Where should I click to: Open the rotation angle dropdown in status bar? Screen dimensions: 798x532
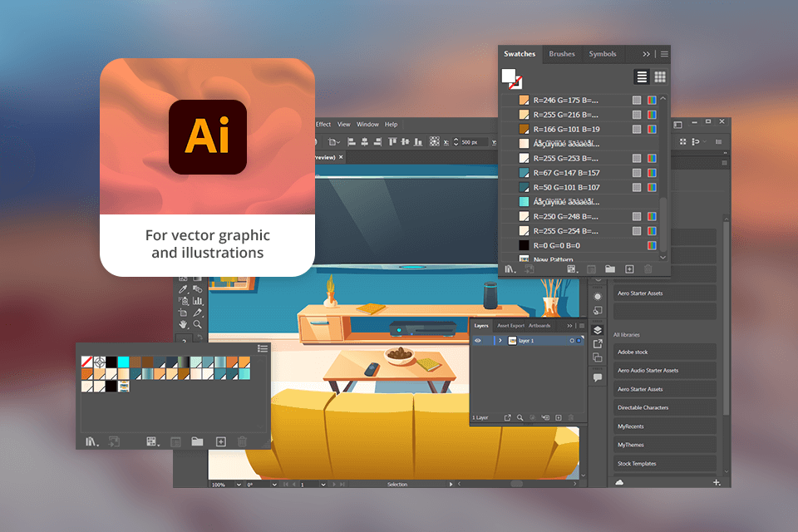click(x=274, y=485)
